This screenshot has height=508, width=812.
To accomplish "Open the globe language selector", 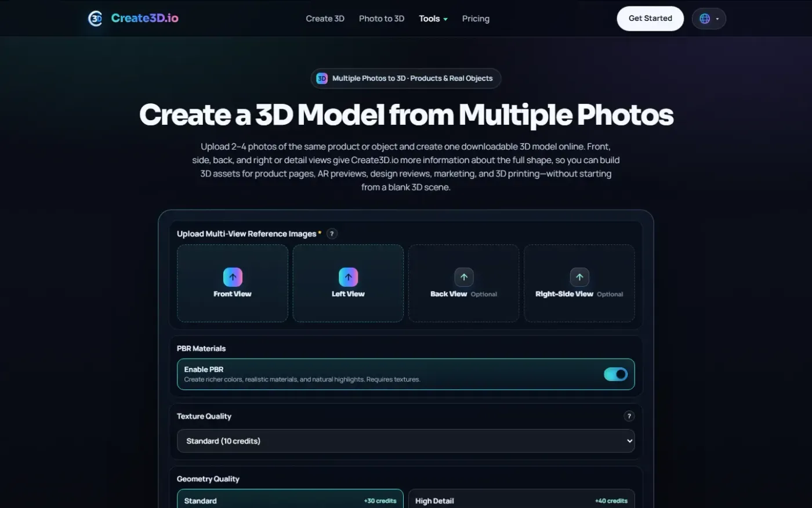I will click(x=709, y=19).
